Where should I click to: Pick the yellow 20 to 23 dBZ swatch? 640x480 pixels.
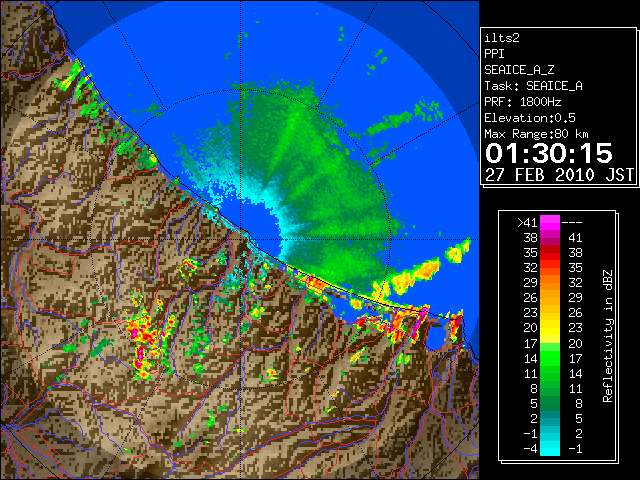click(550, 328)
